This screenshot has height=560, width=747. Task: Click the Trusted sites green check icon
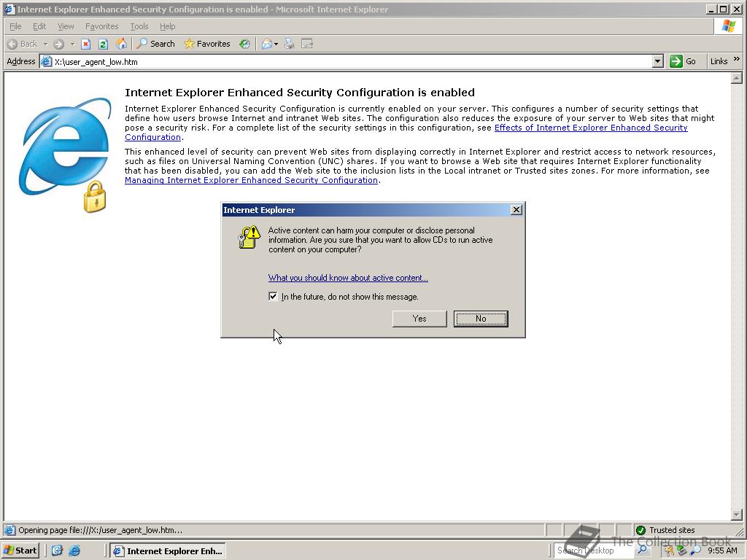click(x=640, y=530)
